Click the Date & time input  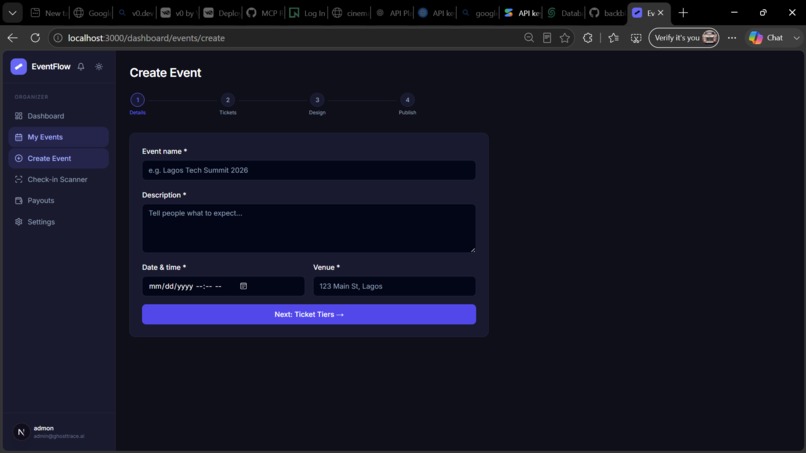tap(223, 286)
